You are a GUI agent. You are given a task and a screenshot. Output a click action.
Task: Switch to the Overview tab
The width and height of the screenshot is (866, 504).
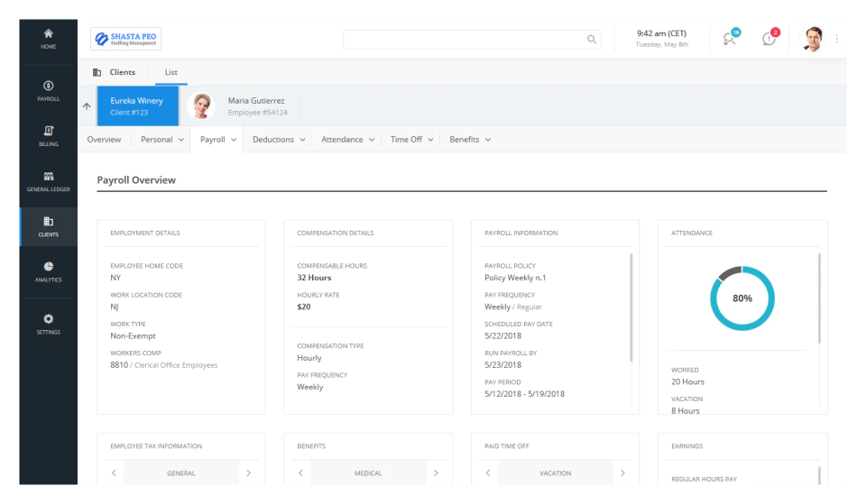coord(104,140)
